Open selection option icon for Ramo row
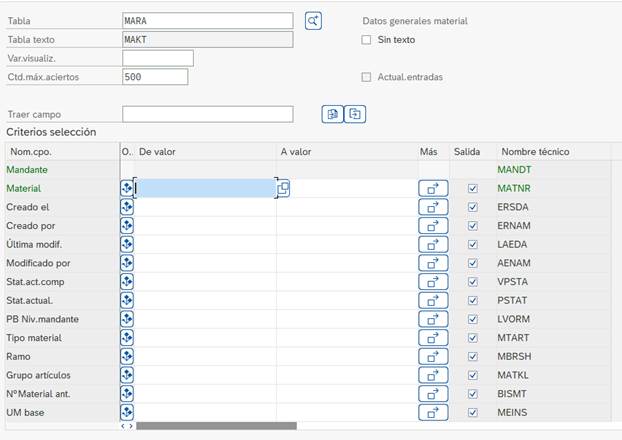Viewport: 622px width, 440px height. pyautogui.click(x=127, y=356)
